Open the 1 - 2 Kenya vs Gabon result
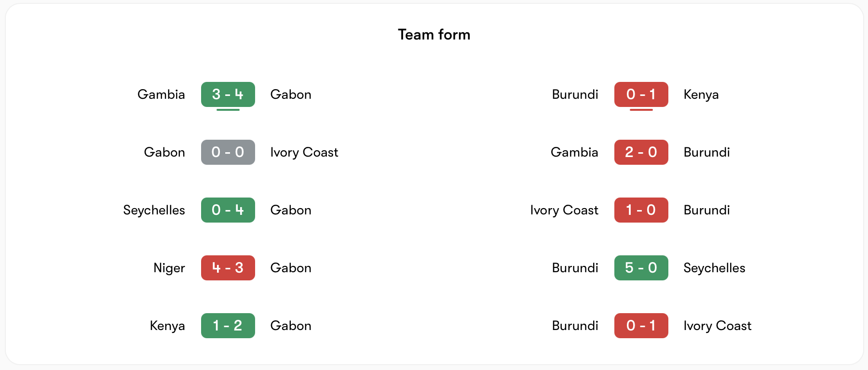This screenshot has height=370, width=868. 228,326
